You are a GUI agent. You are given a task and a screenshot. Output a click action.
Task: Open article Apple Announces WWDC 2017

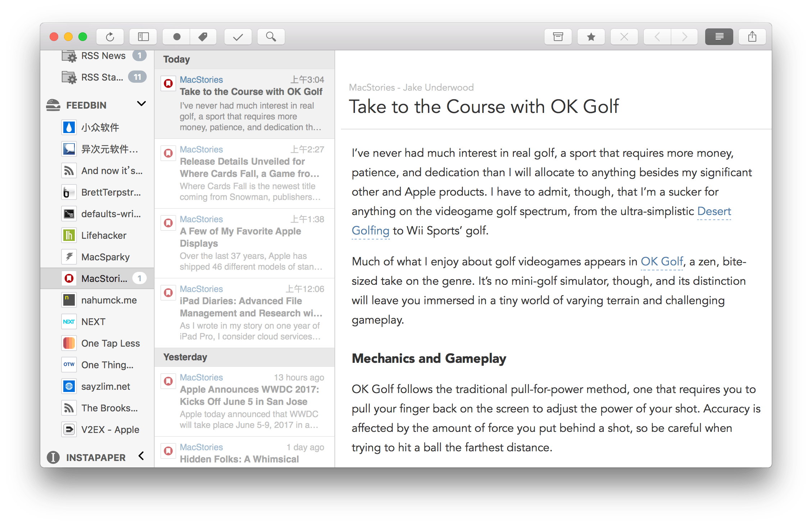point(245,402)
